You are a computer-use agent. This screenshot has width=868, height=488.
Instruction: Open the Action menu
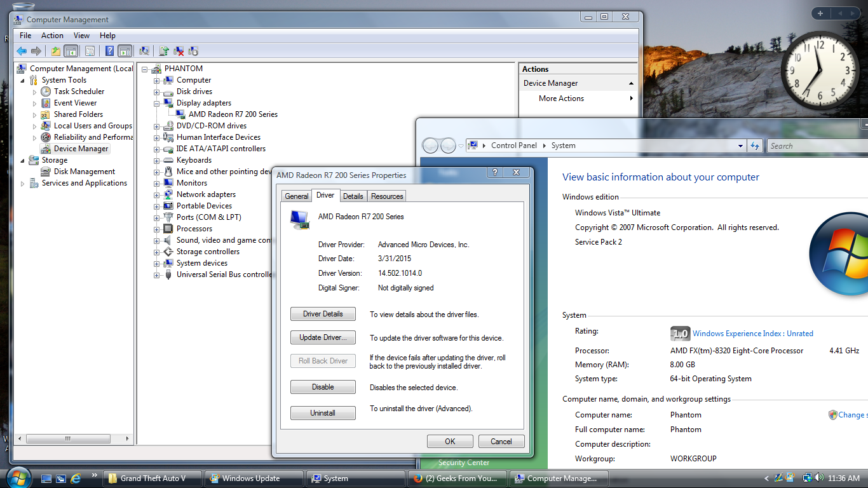(52, 36)
